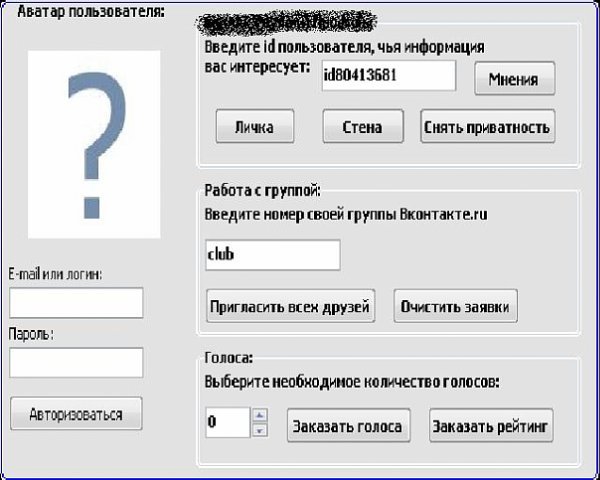Click the group number field containing club
600x480 pixels.
point(272,254)
